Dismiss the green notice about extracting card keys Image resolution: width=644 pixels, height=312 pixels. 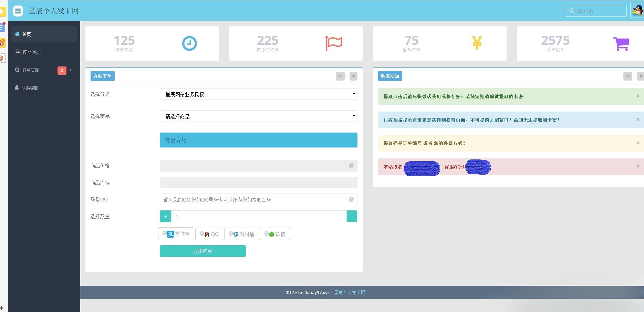(x=638, y=96)
